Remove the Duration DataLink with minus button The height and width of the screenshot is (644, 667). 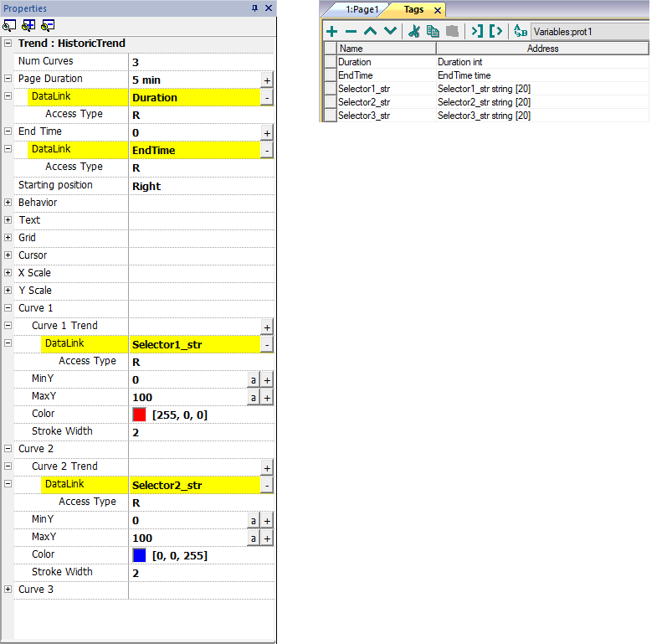[x=267, y=97]
